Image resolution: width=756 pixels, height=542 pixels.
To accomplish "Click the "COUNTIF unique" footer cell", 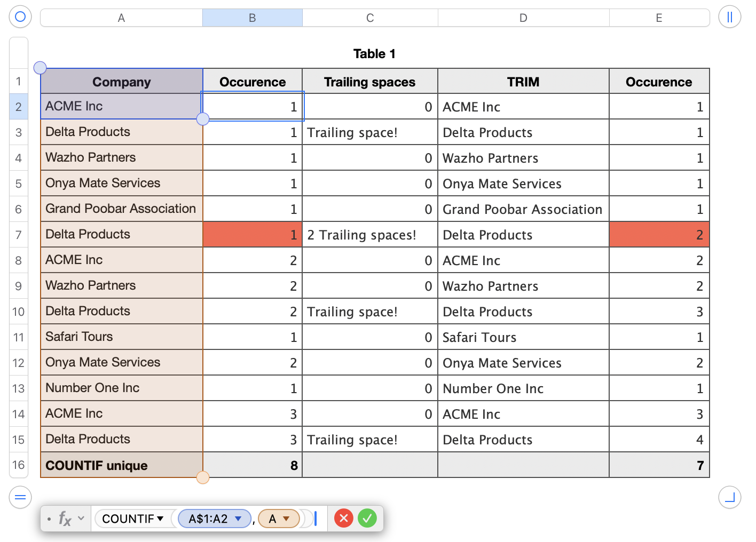I will point(122,465).
